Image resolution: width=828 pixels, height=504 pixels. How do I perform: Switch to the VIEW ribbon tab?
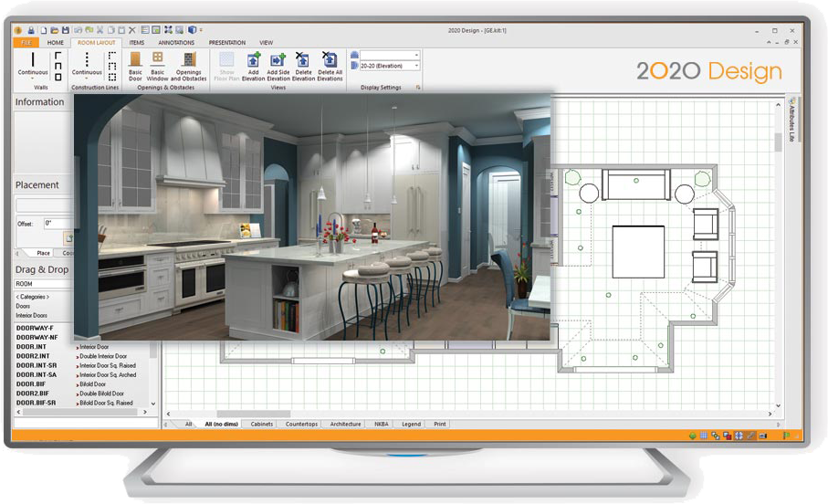click(x=267, y=43)
